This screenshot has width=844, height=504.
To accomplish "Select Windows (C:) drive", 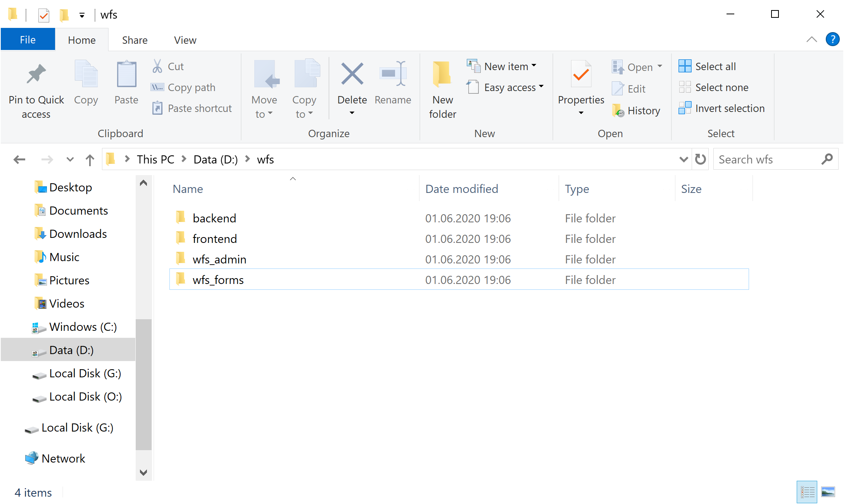I will pyautogui.click(x=74, y=327).
